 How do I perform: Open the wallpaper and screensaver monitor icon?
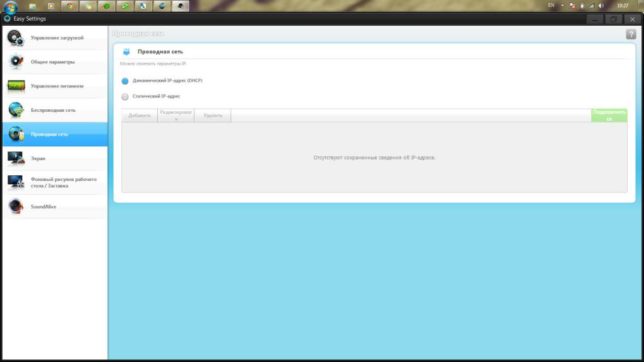pos(16,182)
